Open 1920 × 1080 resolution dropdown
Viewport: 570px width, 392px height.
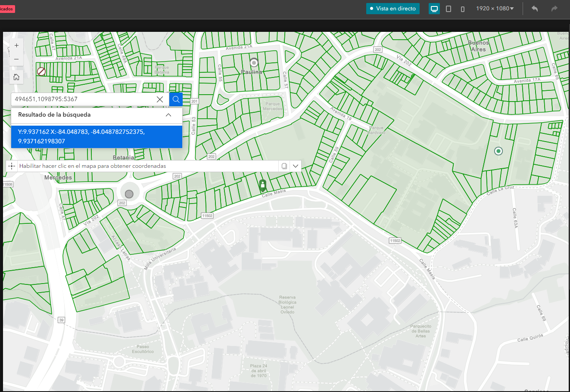pyautogui.click(x=495, y=9)
